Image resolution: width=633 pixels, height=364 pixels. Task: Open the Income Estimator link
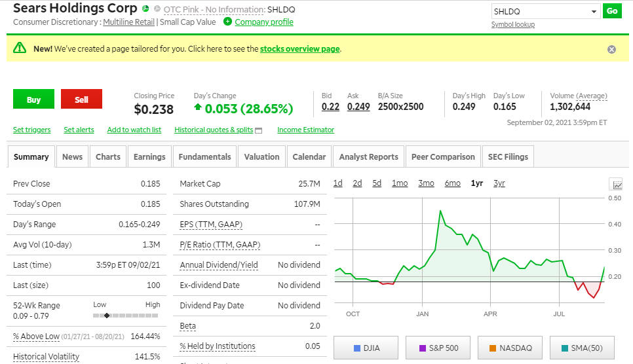click(x=305, y=130)
